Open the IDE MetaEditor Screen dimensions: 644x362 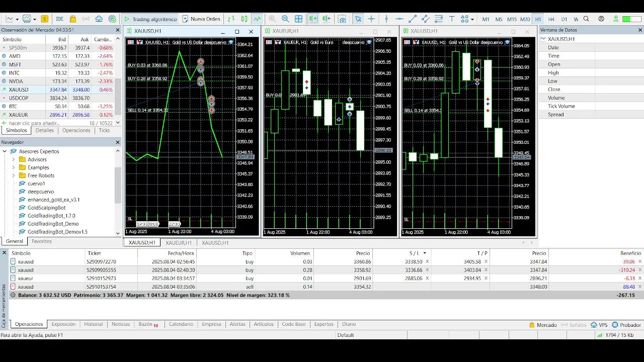coord(59,19)
